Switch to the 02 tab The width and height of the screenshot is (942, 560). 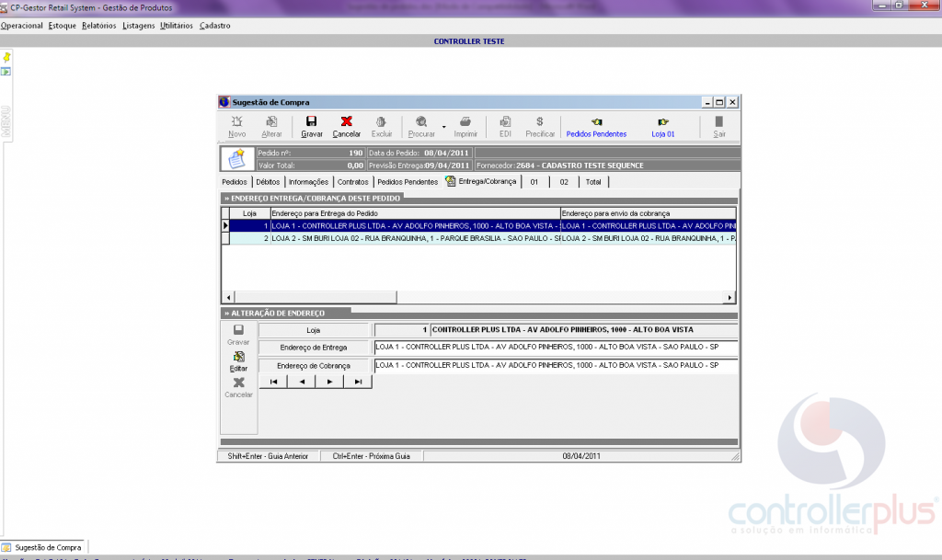(x=564, y=182)
